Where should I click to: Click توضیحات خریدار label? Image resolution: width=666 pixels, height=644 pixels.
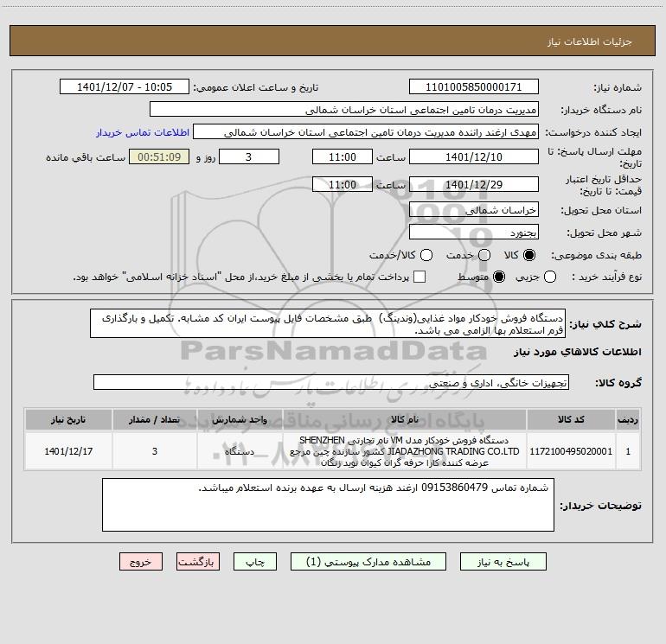click(600, 506)
